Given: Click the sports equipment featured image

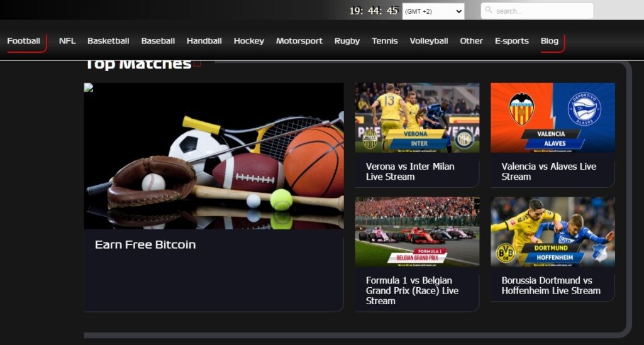Looking at the screenshot, I should pos(214,156).
